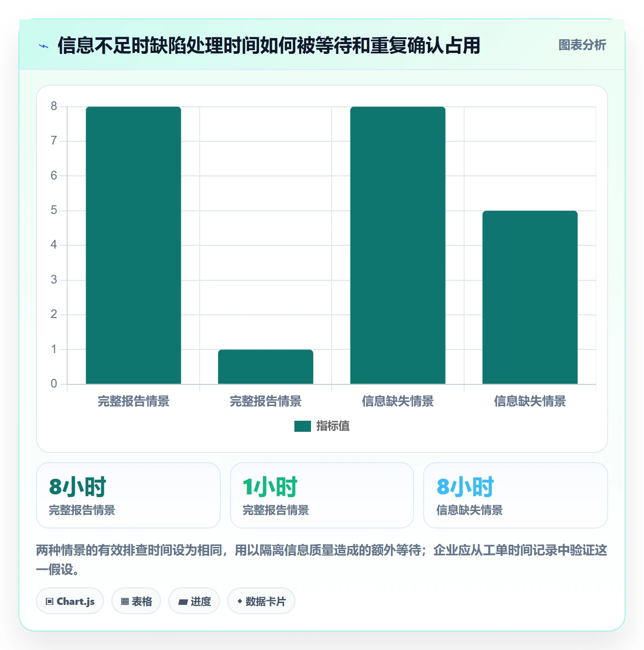Viewport: 644px width, 650px height.
Task: Click the 1小时 完整报告情景 card
Action: coord(322,495)
